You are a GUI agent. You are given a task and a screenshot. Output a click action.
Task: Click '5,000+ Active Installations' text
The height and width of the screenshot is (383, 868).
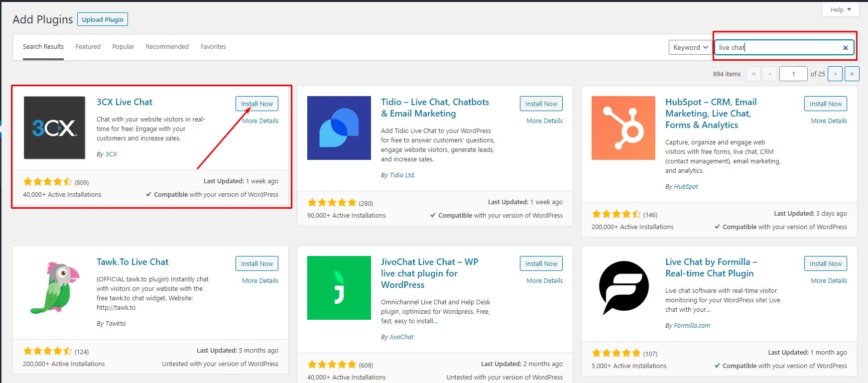629,366
